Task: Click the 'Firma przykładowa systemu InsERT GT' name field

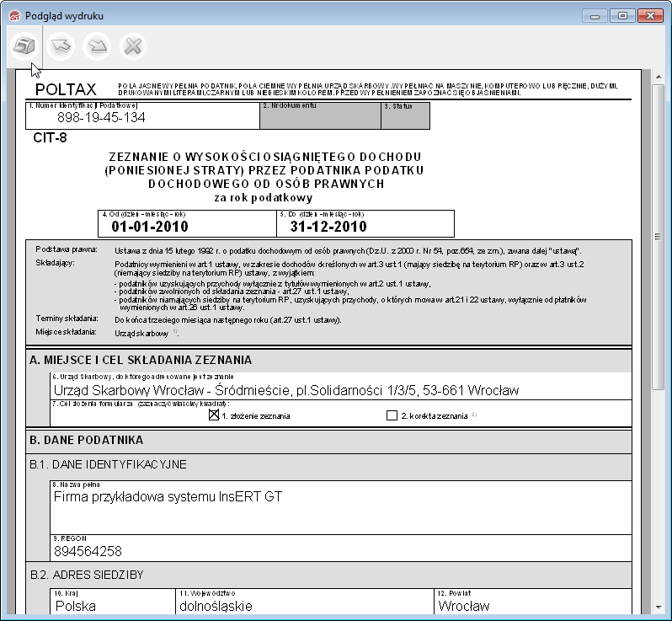Action: [168, 496]
